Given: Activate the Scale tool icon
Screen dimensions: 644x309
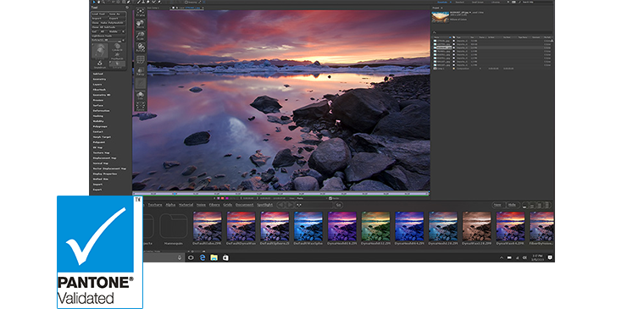Looking at the screenshot, I should (x=141, y=36).
